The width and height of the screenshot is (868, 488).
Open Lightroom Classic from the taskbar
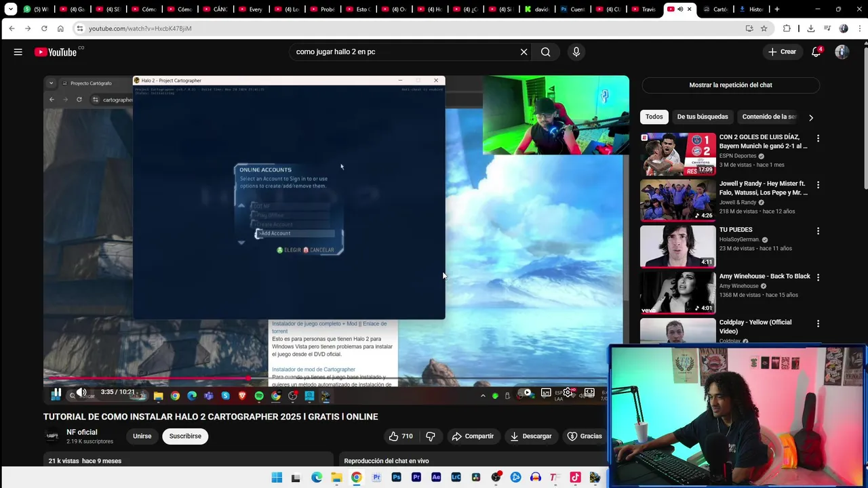[x=456, y=478]
